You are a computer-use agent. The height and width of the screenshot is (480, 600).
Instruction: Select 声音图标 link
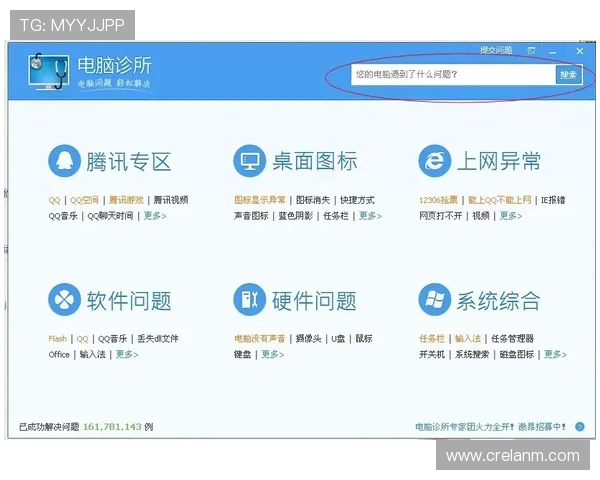point(251,216)
